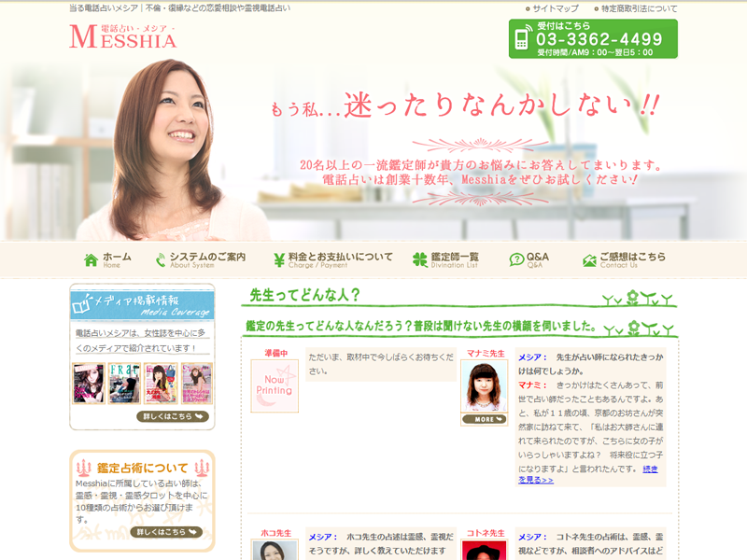Click the clover icon beside 鑑定師一覧
Screen dimensions: 747x560
(x=419, y=260)
